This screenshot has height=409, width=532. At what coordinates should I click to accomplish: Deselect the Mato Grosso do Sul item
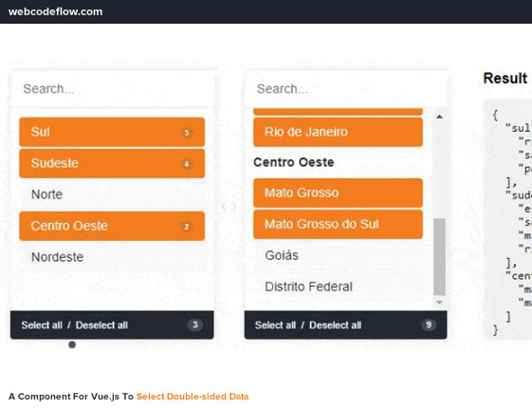338,224
